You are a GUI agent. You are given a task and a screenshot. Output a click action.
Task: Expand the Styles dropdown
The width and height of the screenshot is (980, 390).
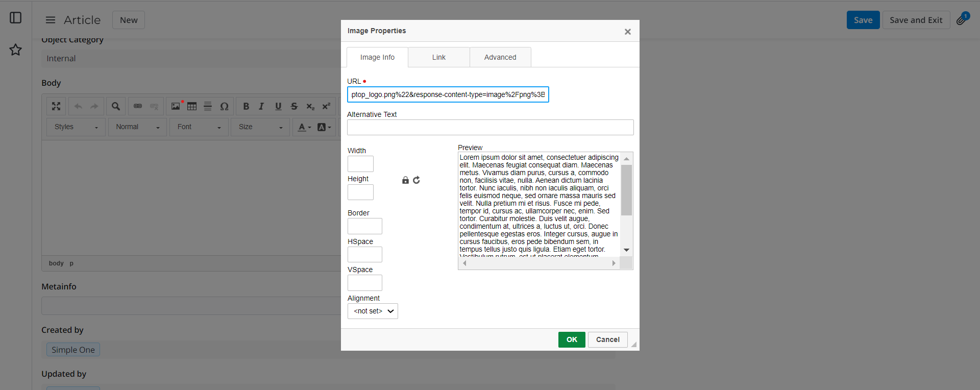pos(76,127)
